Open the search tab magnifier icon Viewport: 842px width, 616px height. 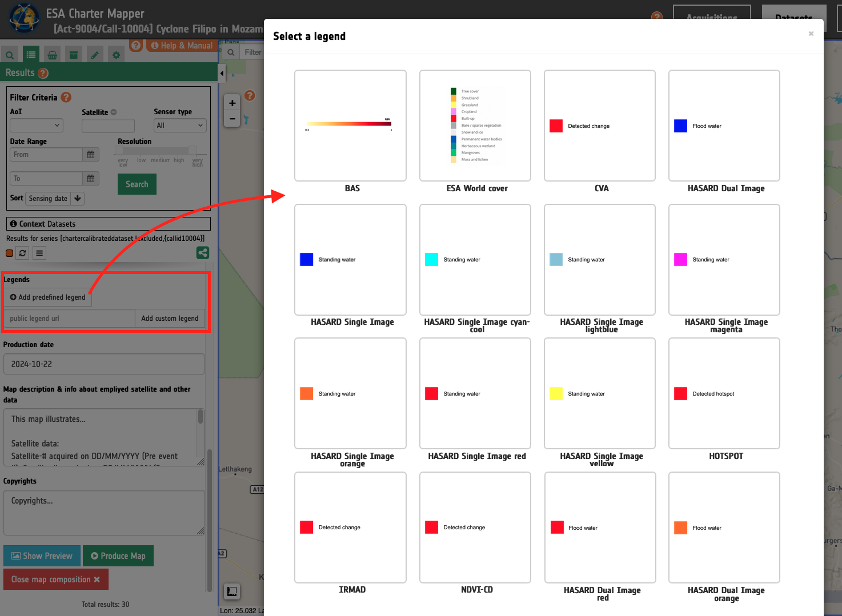click(10, 55)
